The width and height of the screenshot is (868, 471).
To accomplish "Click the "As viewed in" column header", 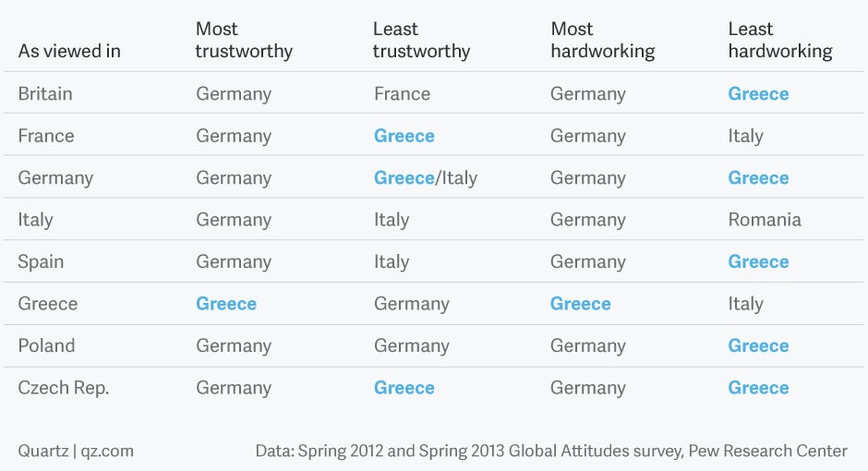I will click(x=69, y=51).
